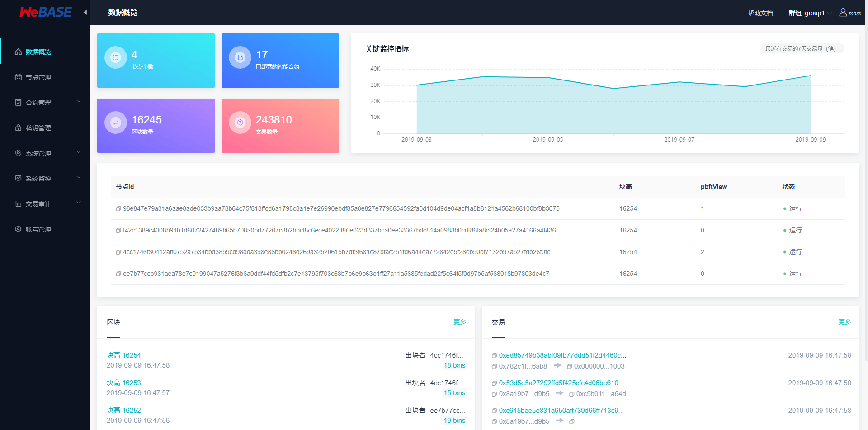Click the home icon beside 数据概览
Viewport: 868px width, 430px height.
coord(18,52)
